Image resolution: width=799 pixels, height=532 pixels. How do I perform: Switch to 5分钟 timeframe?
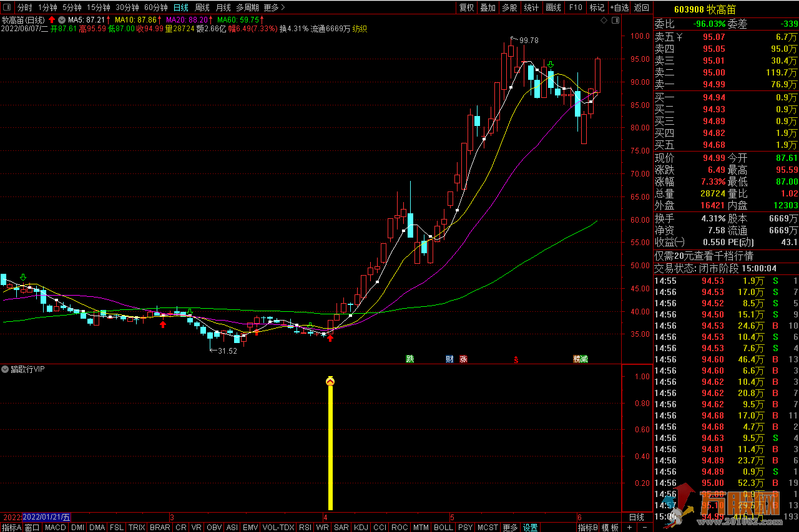click(x=72, y=7)
